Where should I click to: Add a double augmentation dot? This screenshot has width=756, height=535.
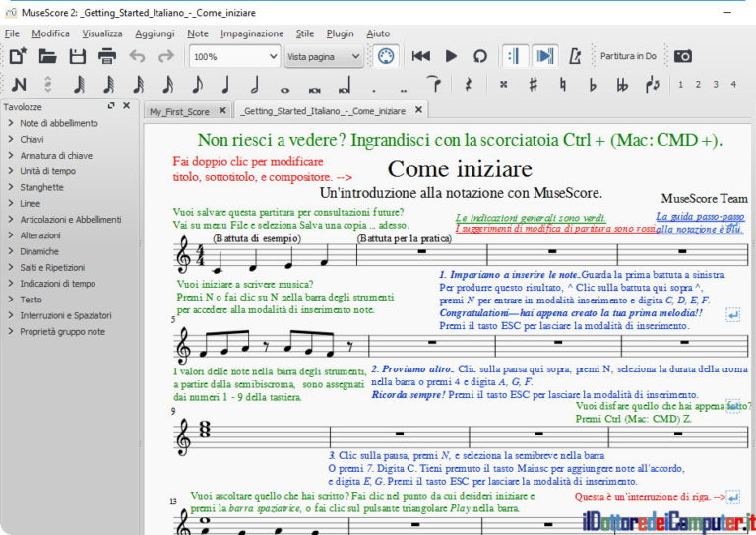click(403, 90)
